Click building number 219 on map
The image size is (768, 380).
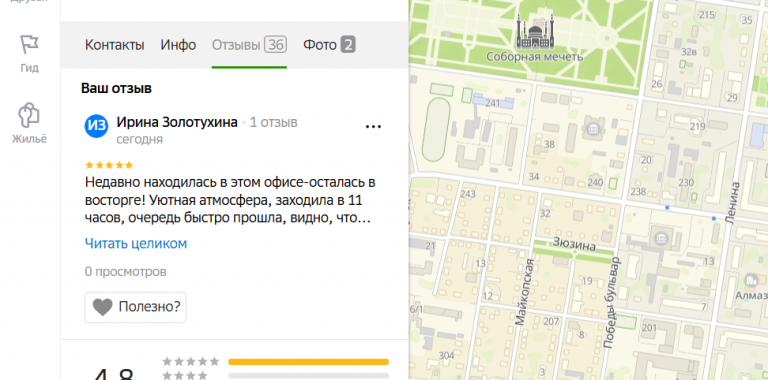pyautogui.click(x=697, y=127)
